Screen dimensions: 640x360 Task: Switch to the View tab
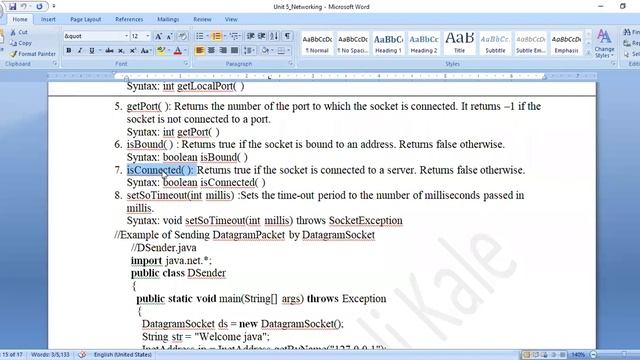pyautogui.click(x=231, y=19)
